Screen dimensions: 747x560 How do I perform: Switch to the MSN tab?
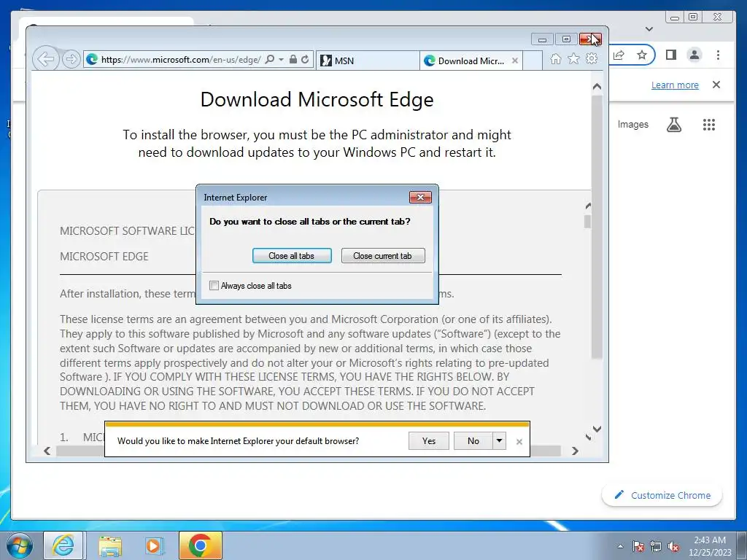pos(368,61)
